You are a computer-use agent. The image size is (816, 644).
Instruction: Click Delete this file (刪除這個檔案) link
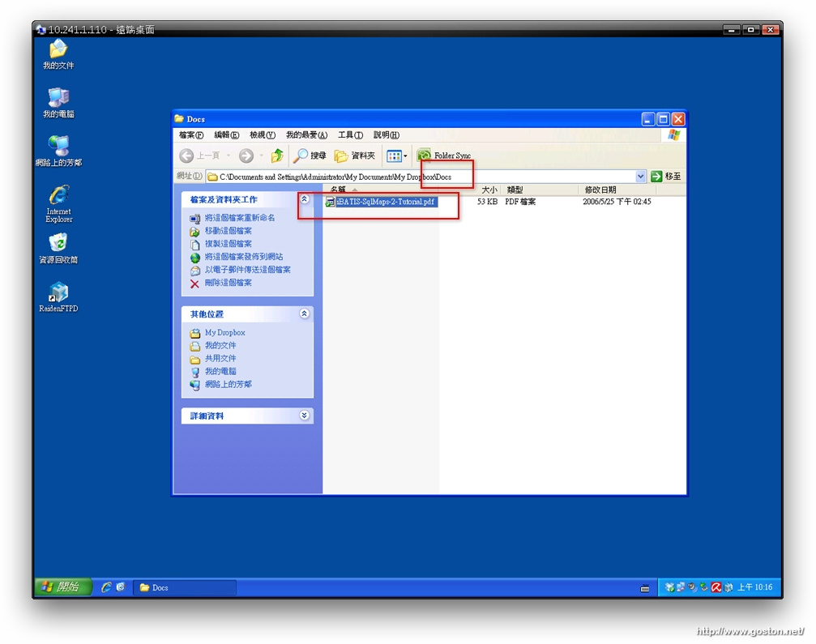228,283
